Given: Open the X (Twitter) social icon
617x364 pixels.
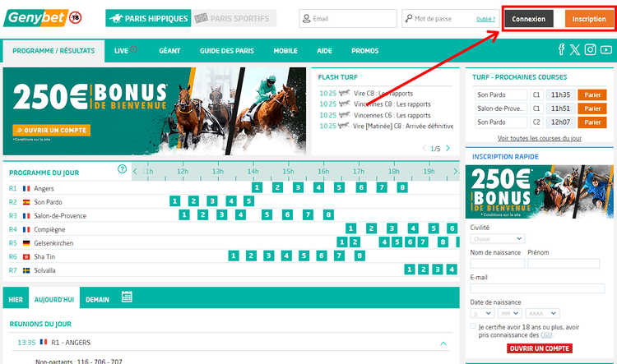Looking at the screenshot, I should (575, 49).
